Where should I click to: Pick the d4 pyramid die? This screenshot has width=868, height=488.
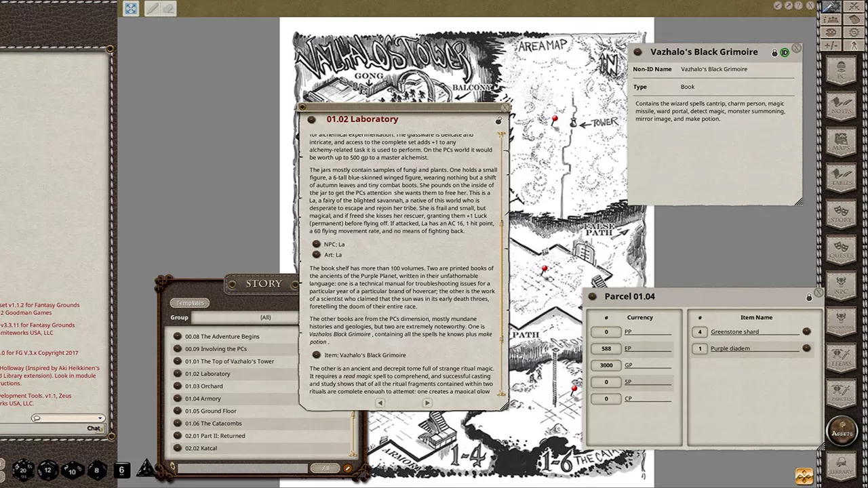pos(146,469)
